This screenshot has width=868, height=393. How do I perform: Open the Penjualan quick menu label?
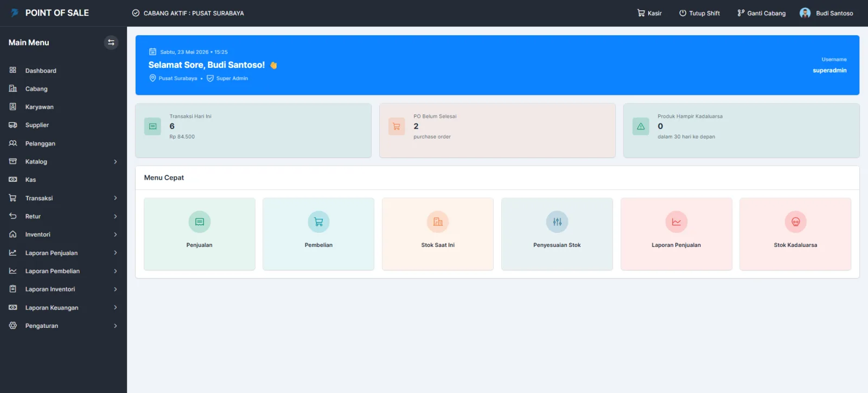click(x=200, y=245)
